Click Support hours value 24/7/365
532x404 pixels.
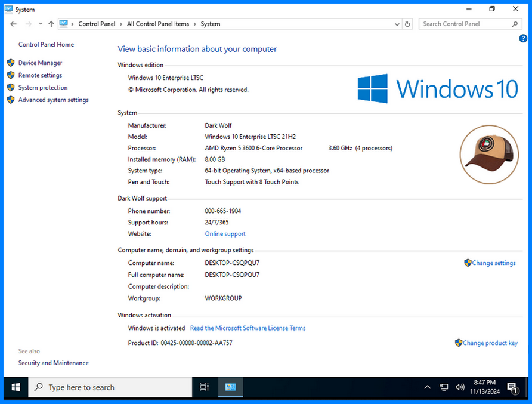216,223
